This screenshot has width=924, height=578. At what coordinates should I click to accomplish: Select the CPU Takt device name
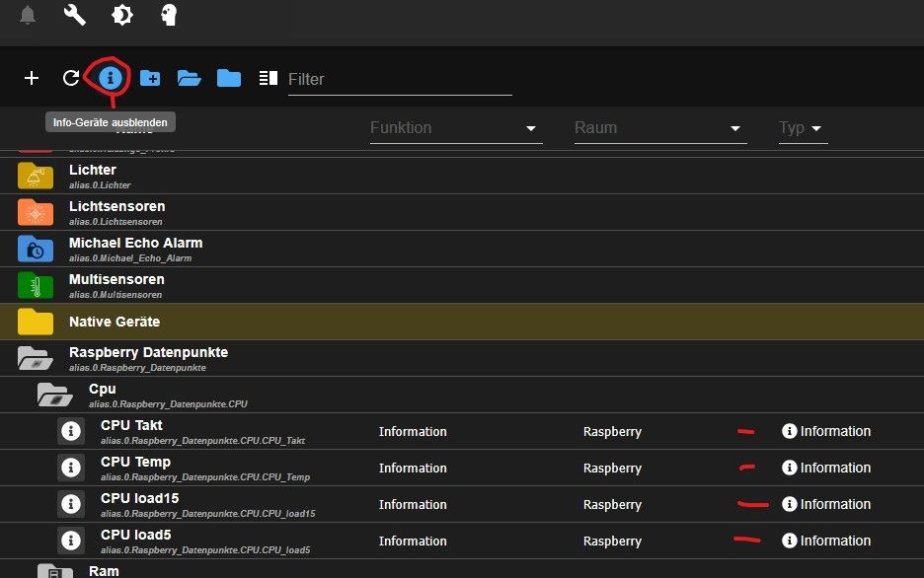coord(131,425)
